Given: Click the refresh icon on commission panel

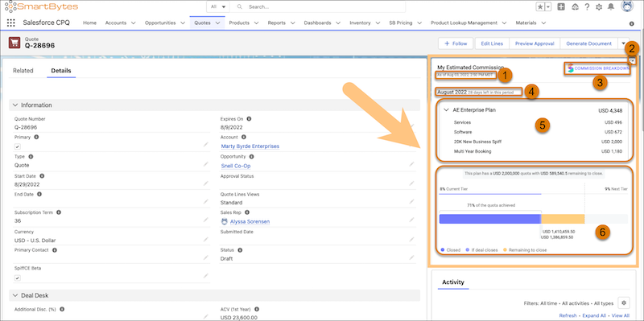Looking at the screenshot, I should point(633,61).
